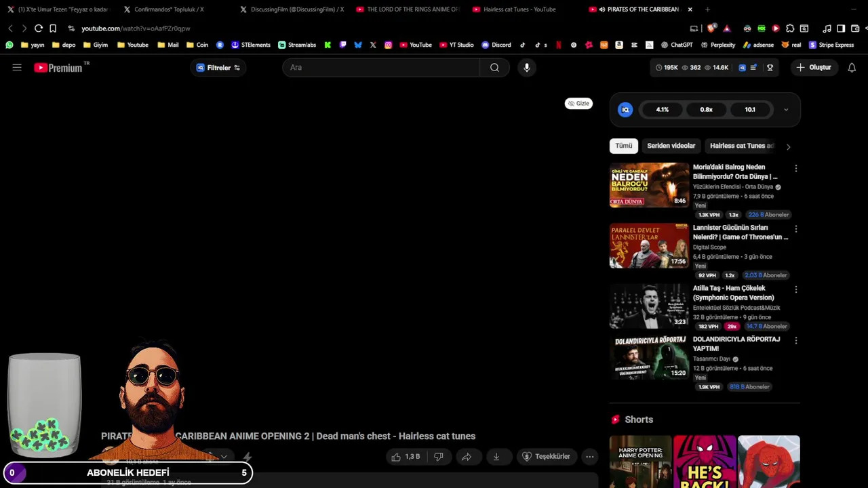Download the video
868x488 pixels.
(x=496, y=457)
